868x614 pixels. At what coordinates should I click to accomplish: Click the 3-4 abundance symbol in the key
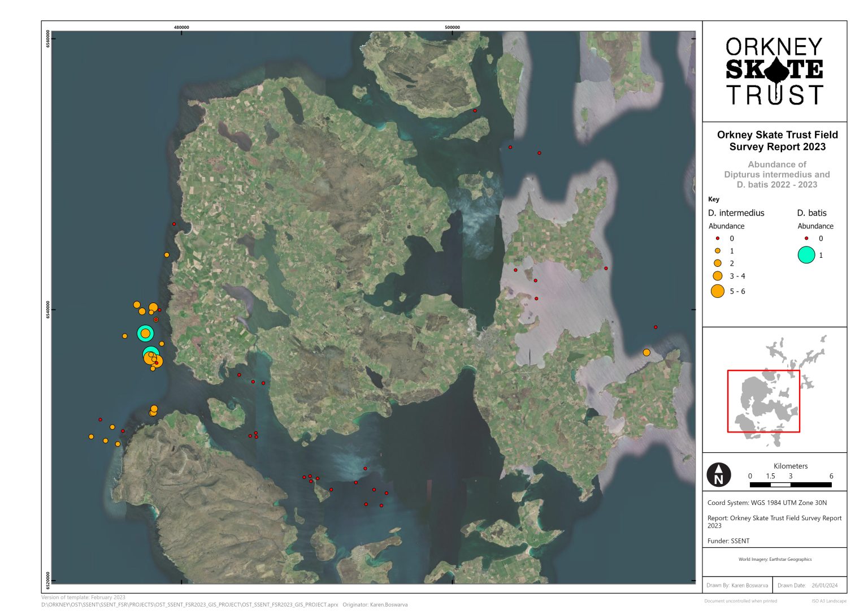click(717, 276)
